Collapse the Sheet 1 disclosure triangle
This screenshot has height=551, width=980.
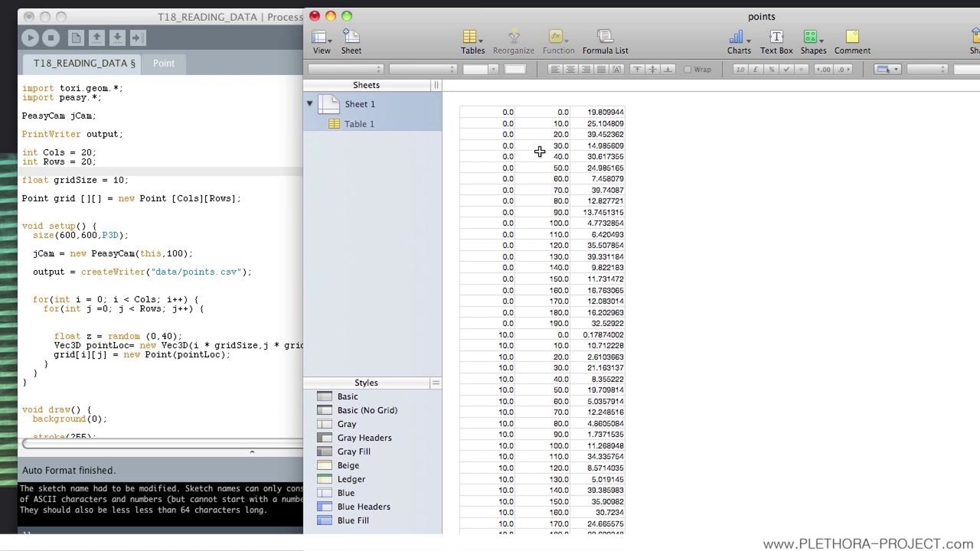(x=310, y=104)
